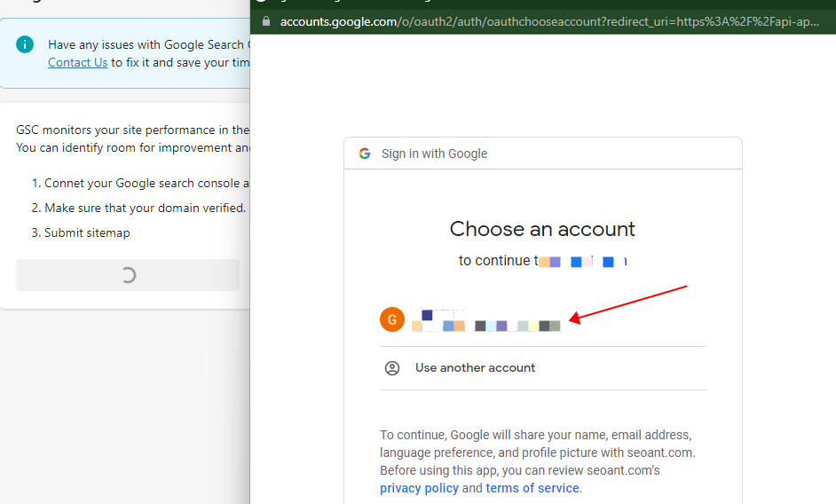Click 'GSC monitors your site performance' text

[132, 130]
